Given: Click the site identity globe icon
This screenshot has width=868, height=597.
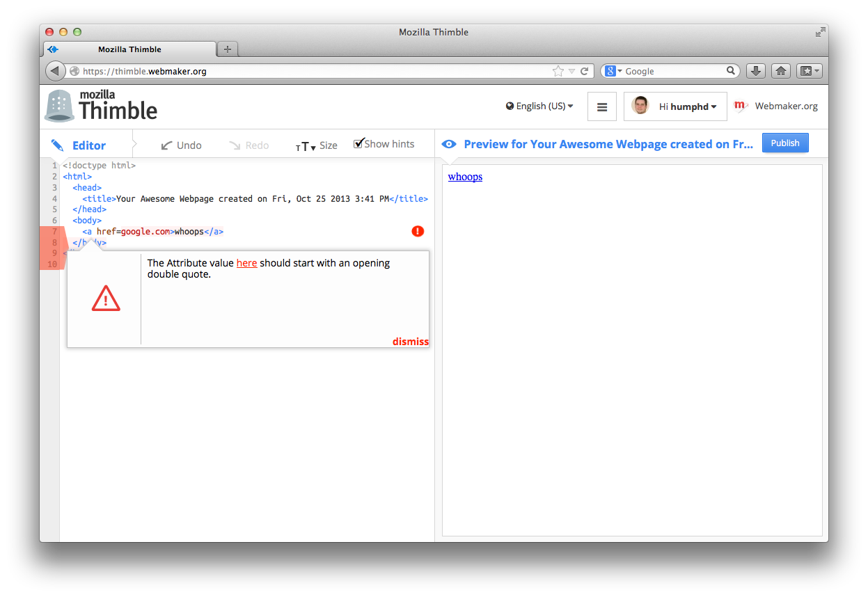Looking at the screenshot, I should pyautogui.click(x=74, y=71).
